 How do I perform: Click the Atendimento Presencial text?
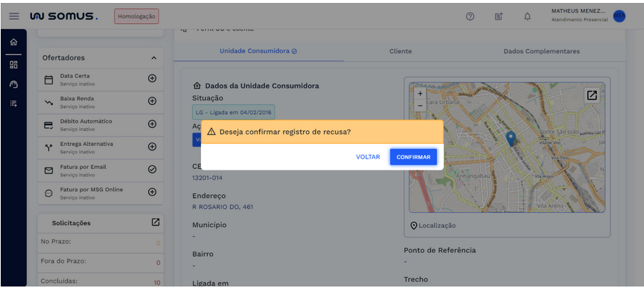tap(579, 19)
